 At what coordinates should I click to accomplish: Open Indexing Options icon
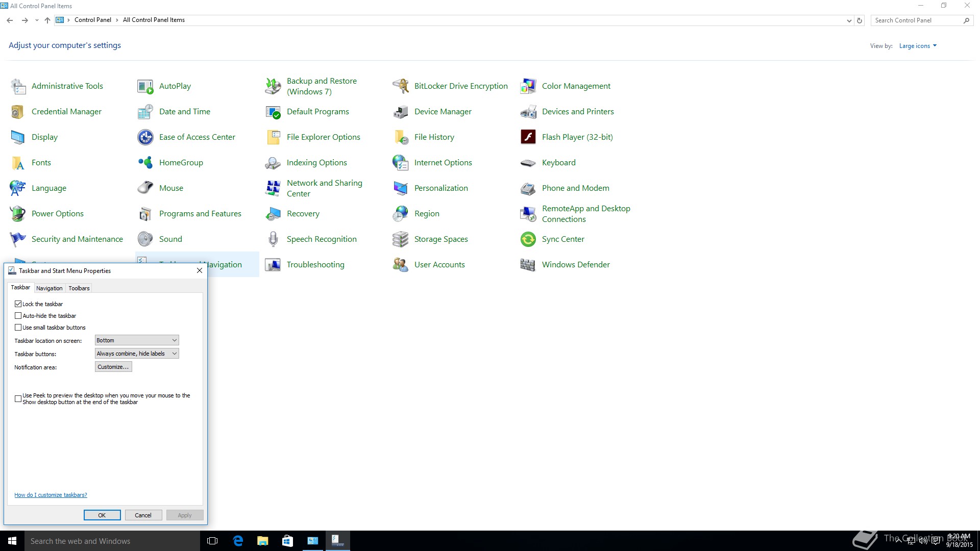pyautogui.click(x=273, y=163)
